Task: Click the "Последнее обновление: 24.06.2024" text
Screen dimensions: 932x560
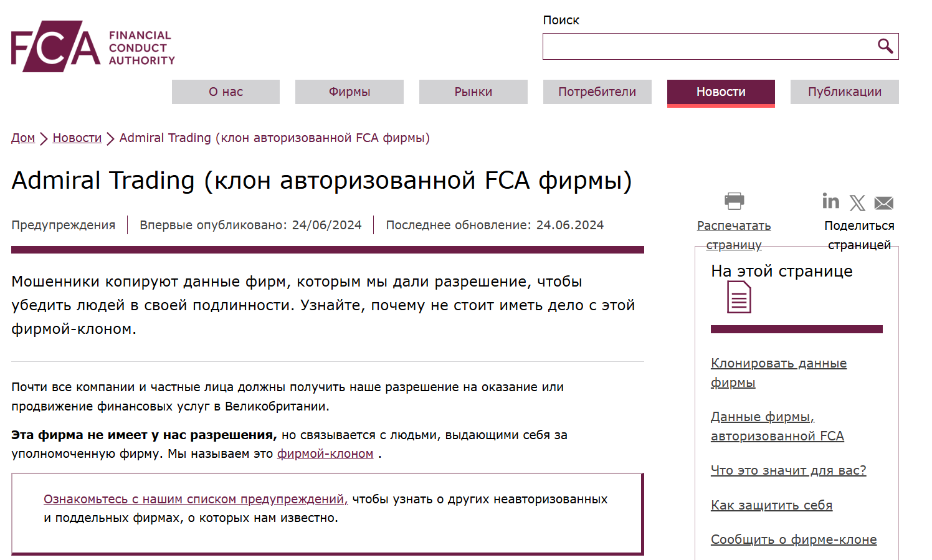Action: 495,225
